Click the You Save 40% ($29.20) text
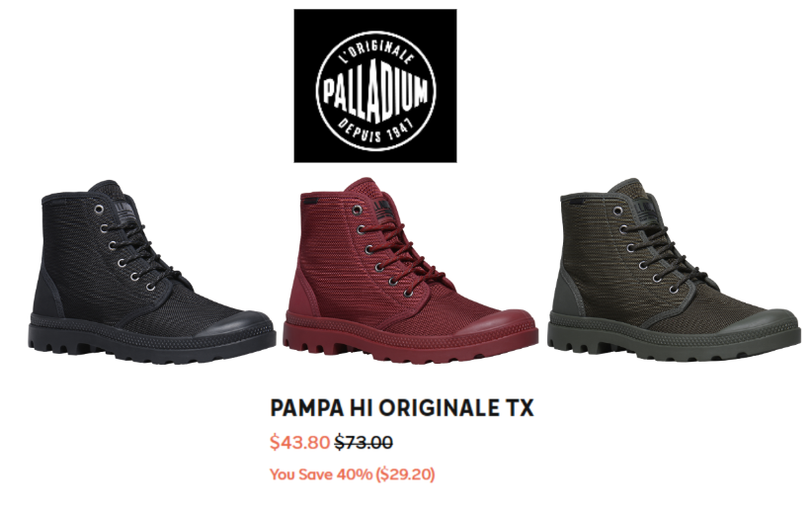The image size is (812, 512). pyautogui.click(x=352, y=474)
